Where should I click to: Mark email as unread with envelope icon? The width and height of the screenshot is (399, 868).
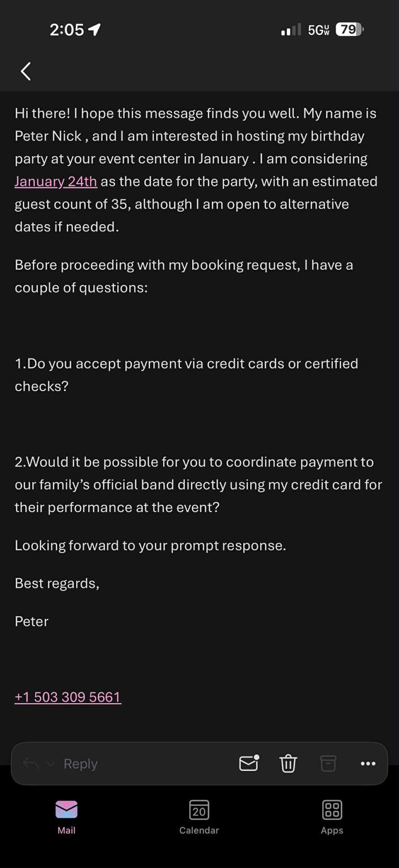(x=249, y=763)
